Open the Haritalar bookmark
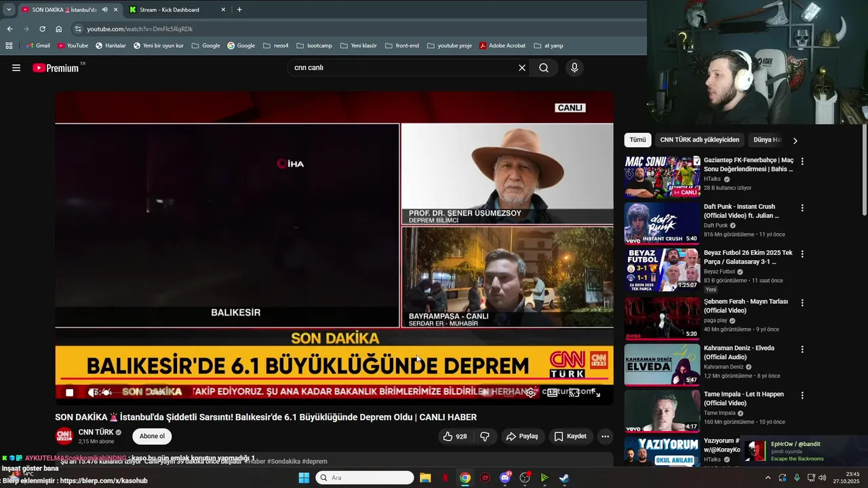The width and height of the screenshot is (868, 488). pyautogui.click(x=111, y=45)
